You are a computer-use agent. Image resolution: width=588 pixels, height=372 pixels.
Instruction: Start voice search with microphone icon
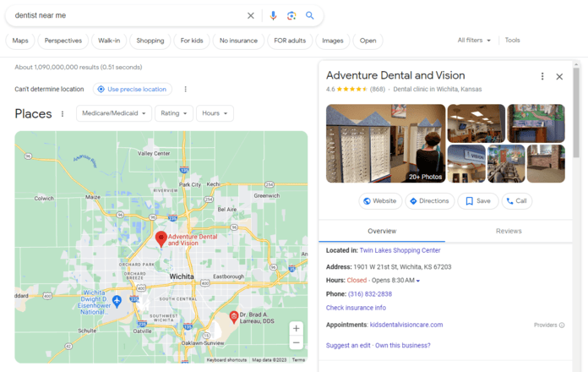tap(273, 15)
